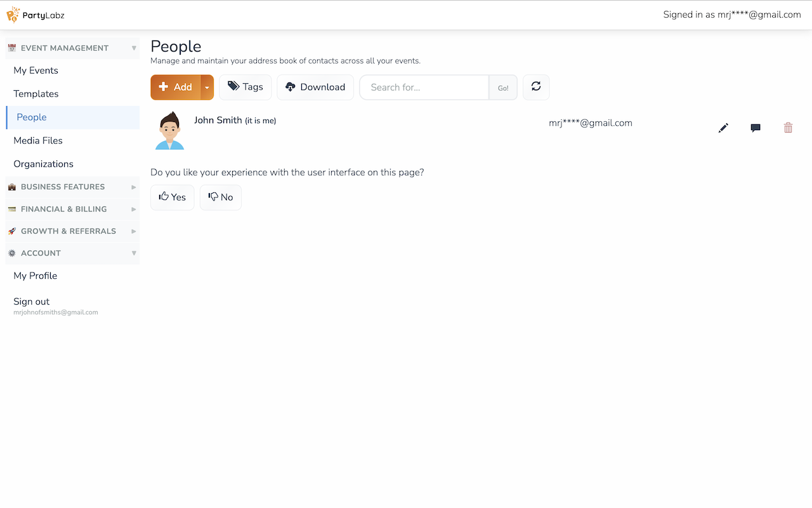The image size is (812, 508).
Task: Click the Search for... input field
Action: 424,88
